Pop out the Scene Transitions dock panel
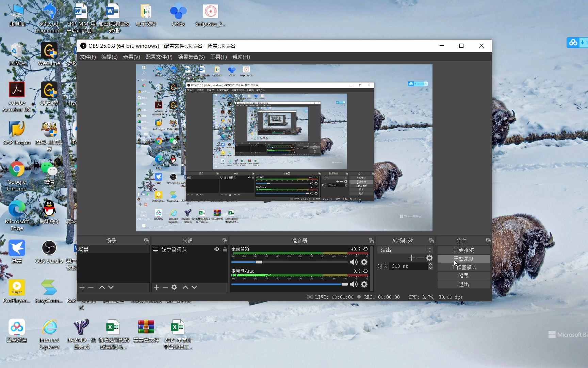 [x=431, y=241]
